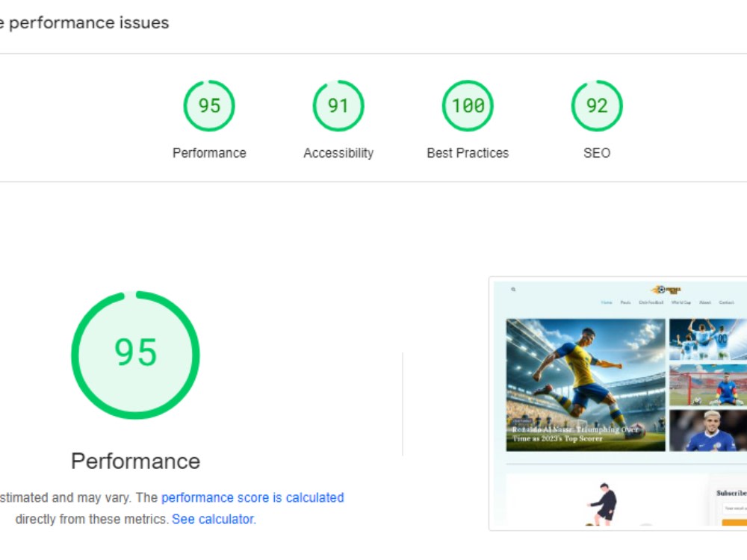Select the Accessibility category label
Screen dimensions: 747x560
click(338, 153)
